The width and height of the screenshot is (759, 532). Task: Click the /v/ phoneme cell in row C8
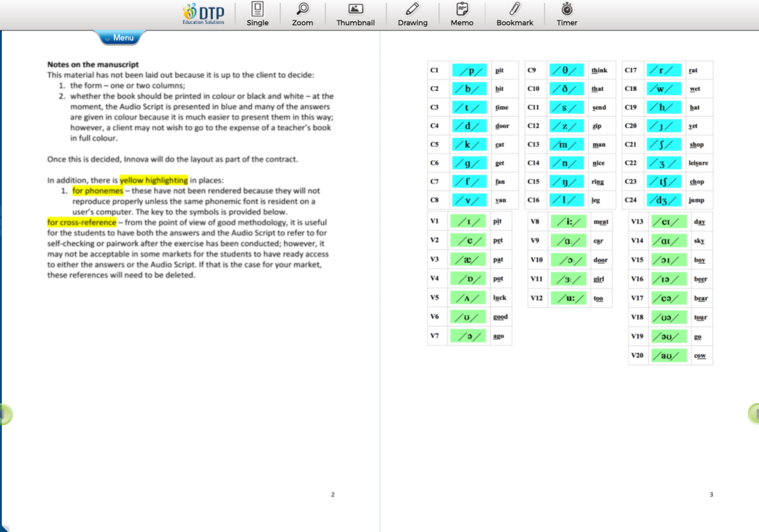point(469,200)
